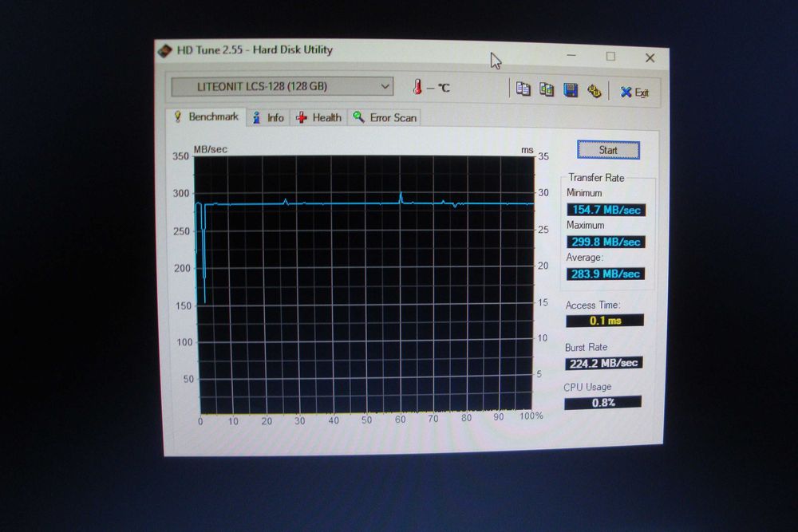Click the HD Tune app icon in title bar
The image size is (798, 532).
(x=165, y=50)
